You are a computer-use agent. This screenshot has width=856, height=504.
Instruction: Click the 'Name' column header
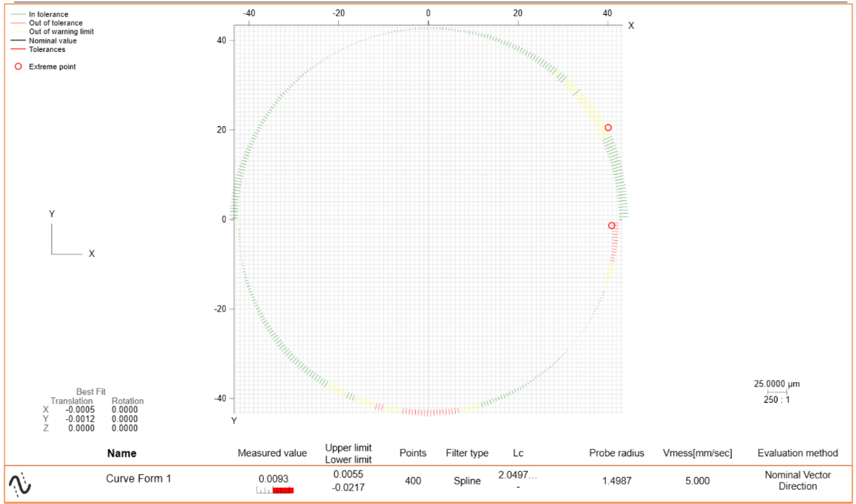click(x=121, y=453)
